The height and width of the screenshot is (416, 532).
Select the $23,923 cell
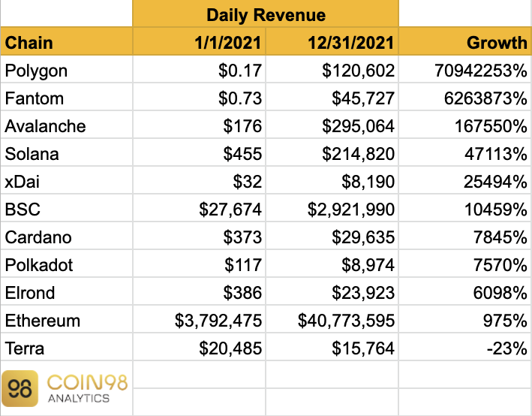(x=332, y=291)
